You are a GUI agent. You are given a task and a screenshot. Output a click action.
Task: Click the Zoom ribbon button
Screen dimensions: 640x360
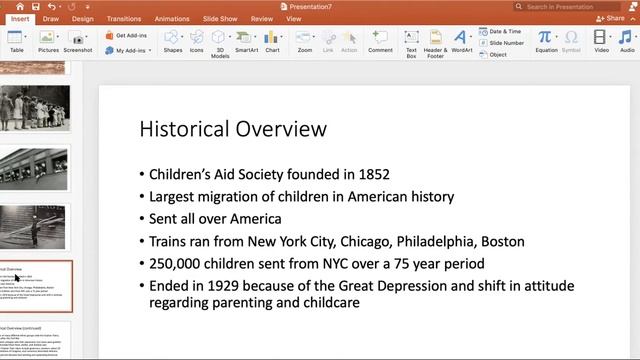click(304, 41)
